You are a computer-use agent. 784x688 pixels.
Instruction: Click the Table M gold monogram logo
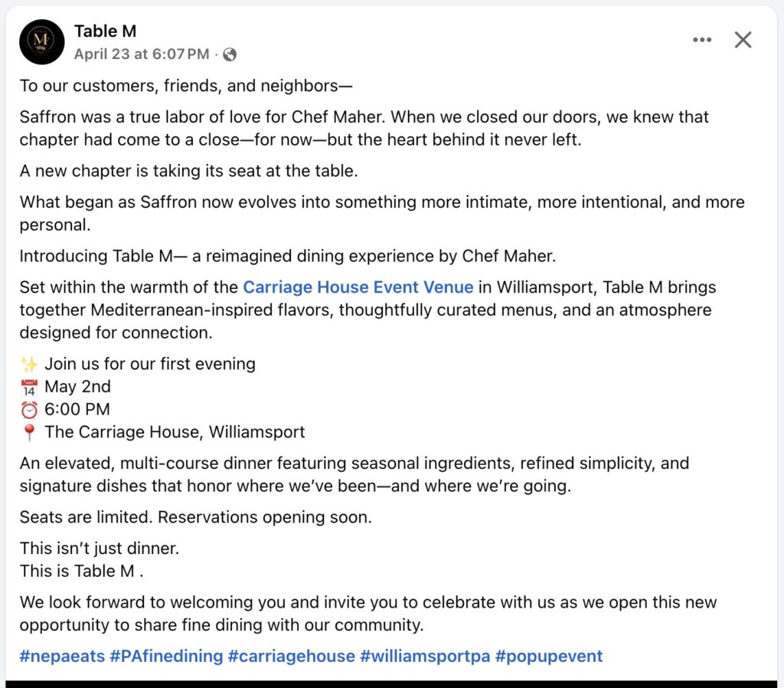pyautogui.click(x=41, y=41)
